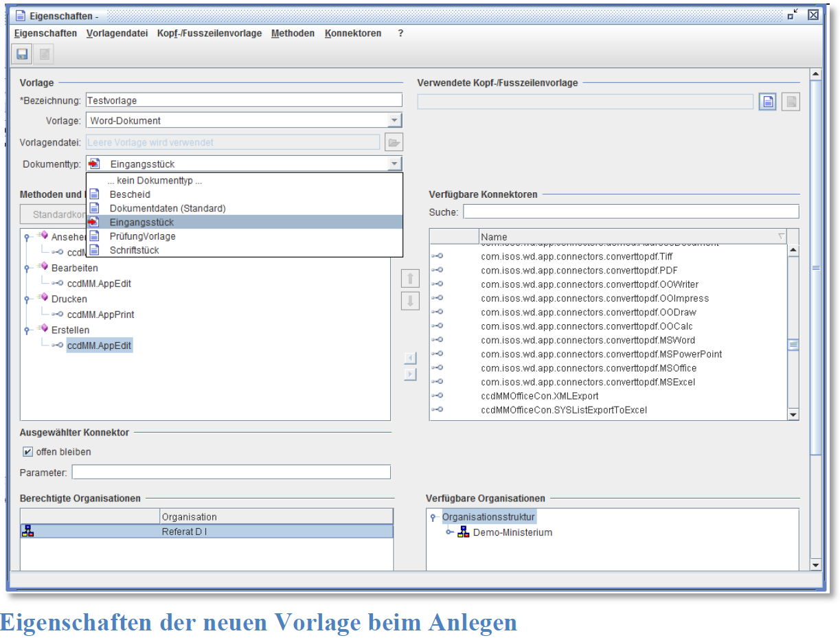Open the Eigenschaften menu
This screenshot has width=840, height=638.
click(45, 33)
